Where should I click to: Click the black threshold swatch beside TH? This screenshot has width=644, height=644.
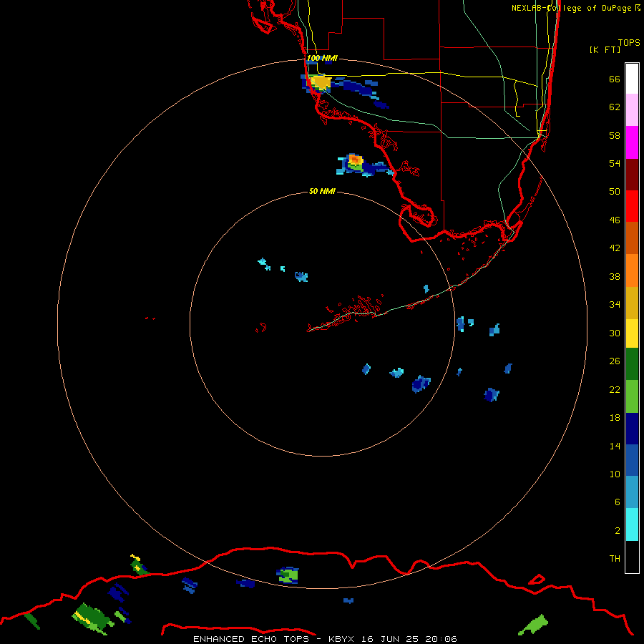(x=632, y=557)
